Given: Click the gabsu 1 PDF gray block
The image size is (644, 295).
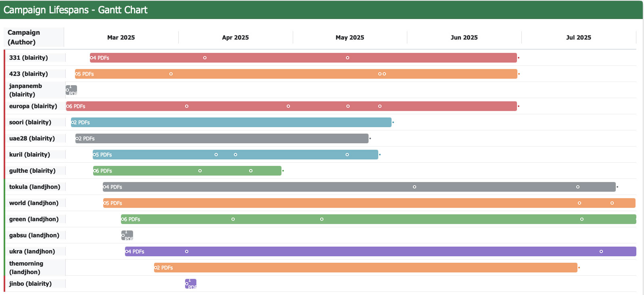Looking at the screenshot, I should (127, 235).
